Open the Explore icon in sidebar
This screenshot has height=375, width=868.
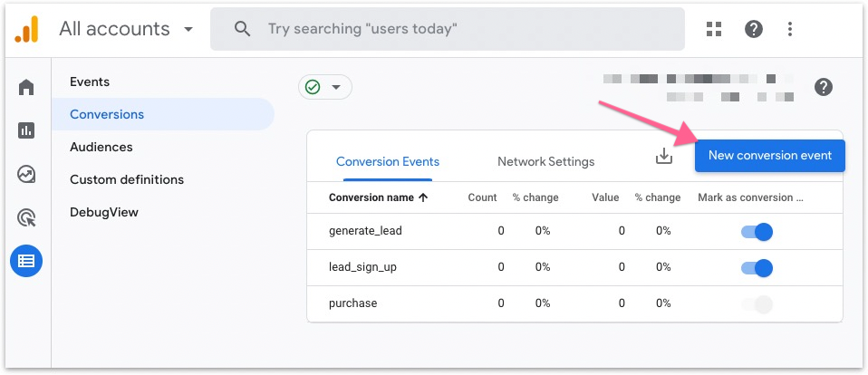pos(26,174)
